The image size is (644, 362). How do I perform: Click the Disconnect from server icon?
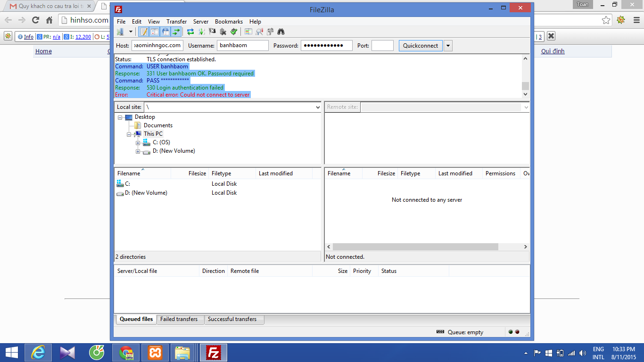pyautogui.click(x=223, y=32)
